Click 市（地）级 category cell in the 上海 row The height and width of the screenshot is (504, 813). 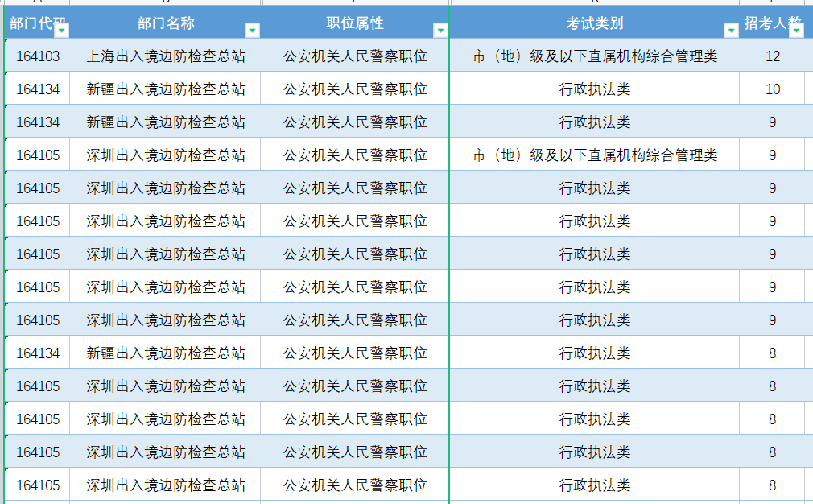(x=594, y=56)
